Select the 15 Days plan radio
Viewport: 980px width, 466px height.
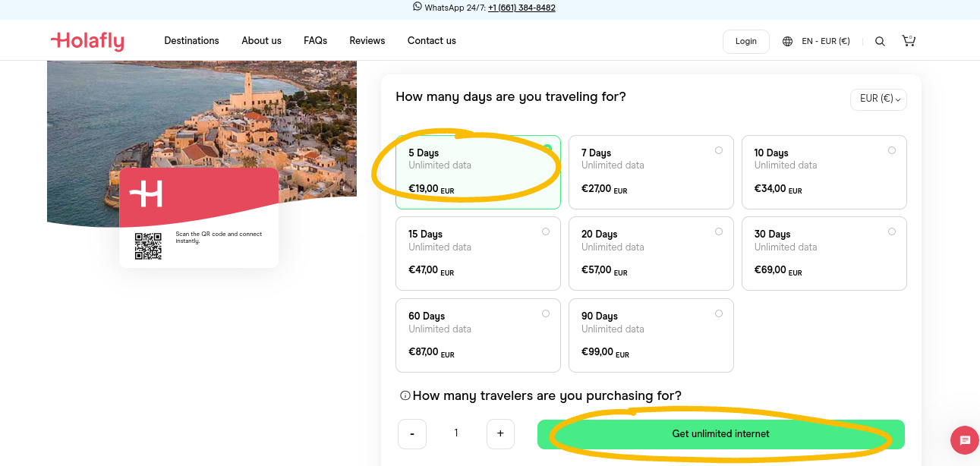click(546, 231)
